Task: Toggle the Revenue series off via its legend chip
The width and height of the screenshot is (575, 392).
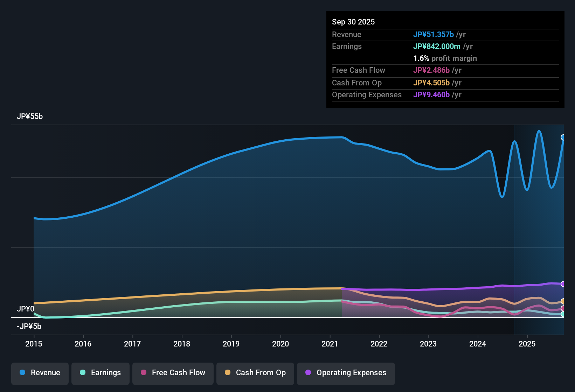Action: coord(40,373)
